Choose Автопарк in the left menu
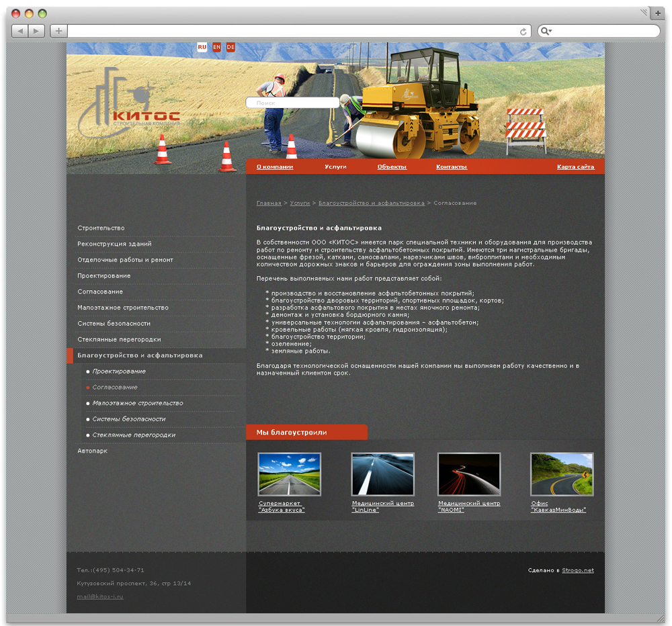The width and height of the screenshot is (672, 626). tap(92, 451)
